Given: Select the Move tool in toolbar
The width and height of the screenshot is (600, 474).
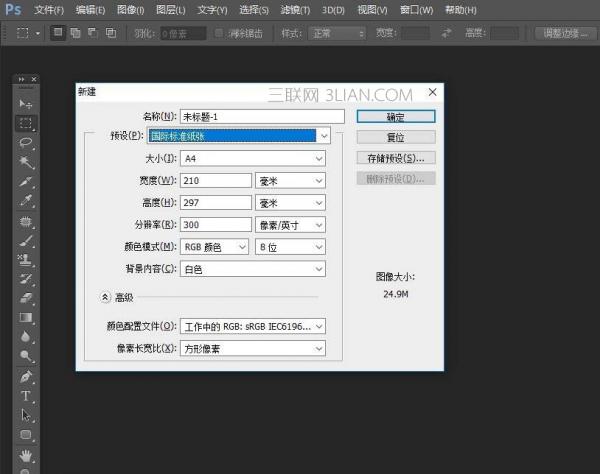Looking at the screenshot, I should coord(27,103).
